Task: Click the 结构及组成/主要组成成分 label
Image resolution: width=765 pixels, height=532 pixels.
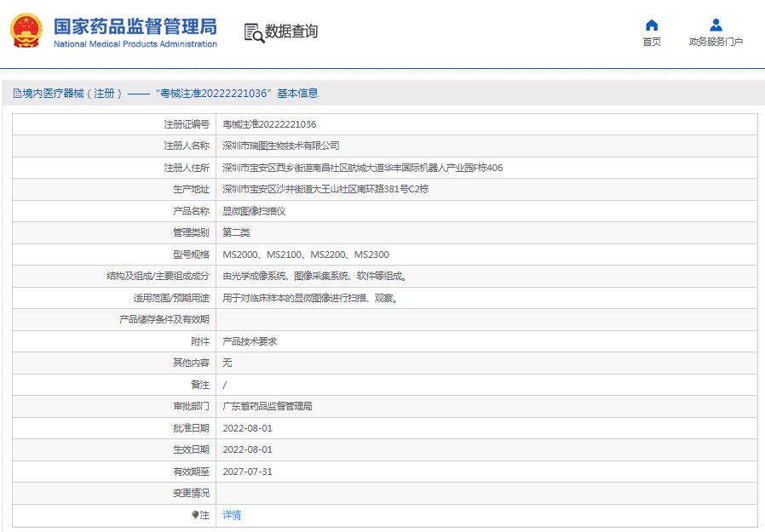Action: [x=158, y=276]
